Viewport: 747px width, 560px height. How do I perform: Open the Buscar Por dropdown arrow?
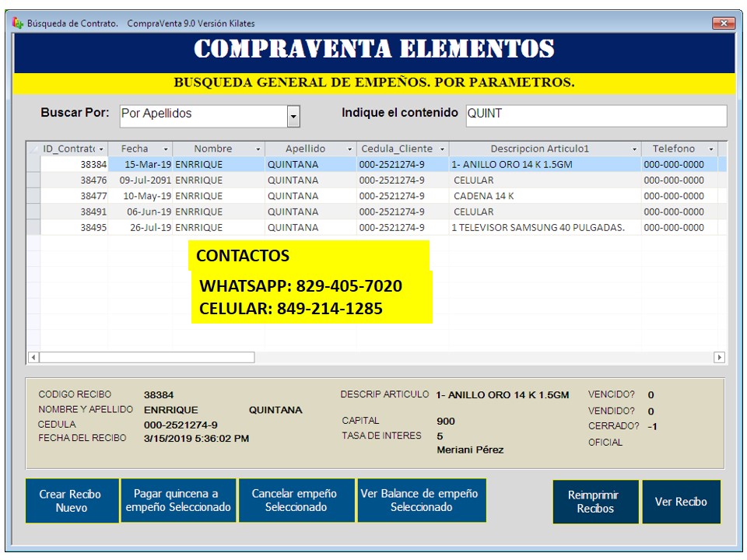pyautogui.click(x=293, y=116)
